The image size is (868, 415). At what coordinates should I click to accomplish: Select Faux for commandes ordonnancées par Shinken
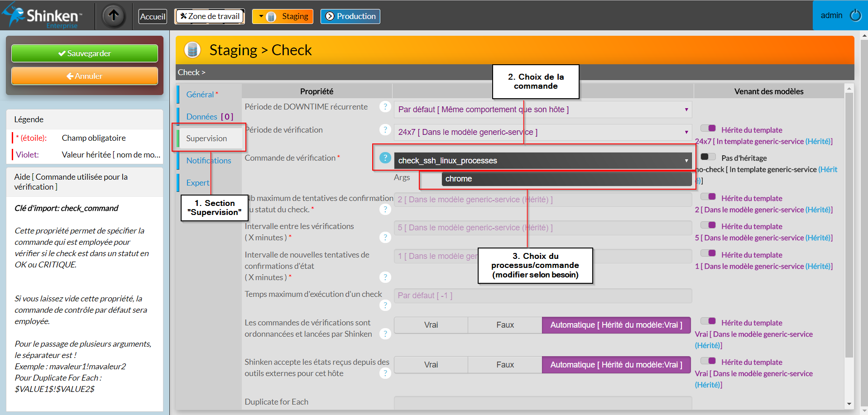pyautogui.click(x=505, y=325)
